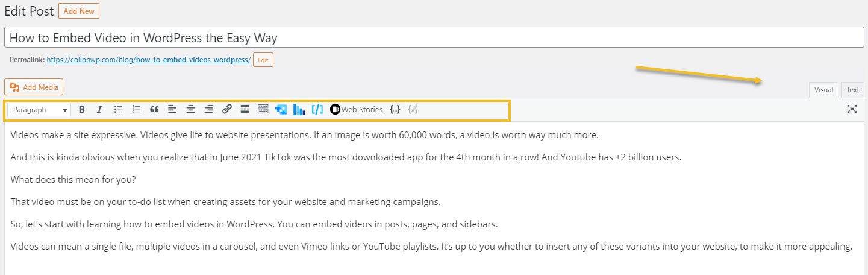Click the greyed-out edit braces icon
The height and width of the screenshot is (275, 868).
click(413, 109)
